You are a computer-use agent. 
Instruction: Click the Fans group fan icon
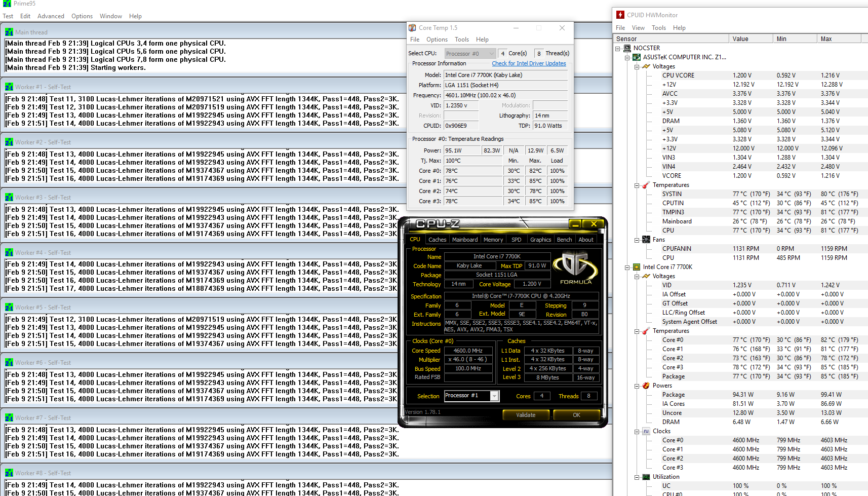(x=646, y=240)
